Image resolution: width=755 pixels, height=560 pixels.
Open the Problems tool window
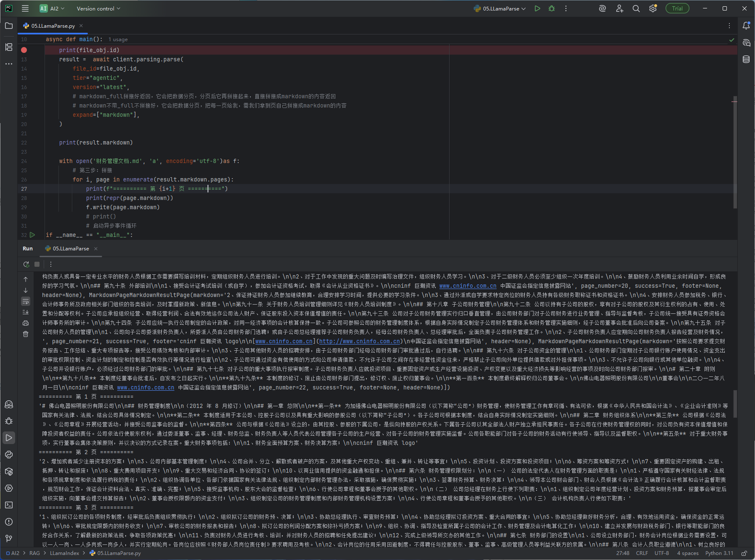pos(9,522)
